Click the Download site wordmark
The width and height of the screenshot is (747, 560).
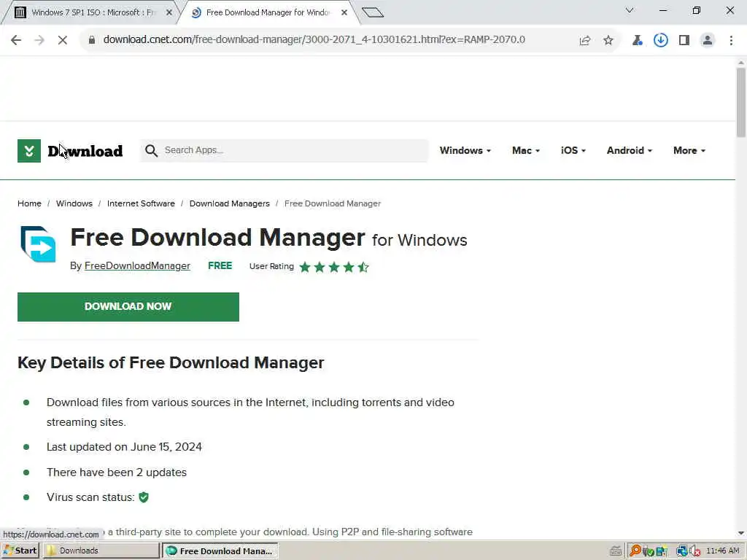pyautogui.click(x=85, y=152)
